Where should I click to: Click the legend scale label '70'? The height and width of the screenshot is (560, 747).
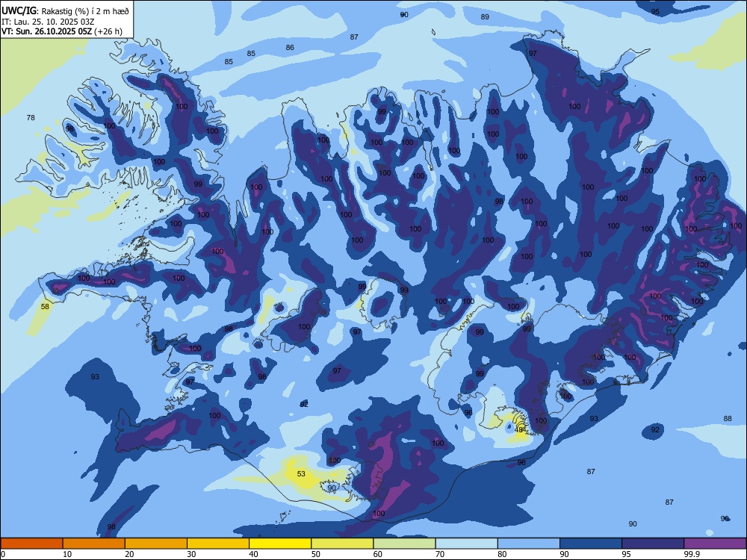tap(440, 554)
